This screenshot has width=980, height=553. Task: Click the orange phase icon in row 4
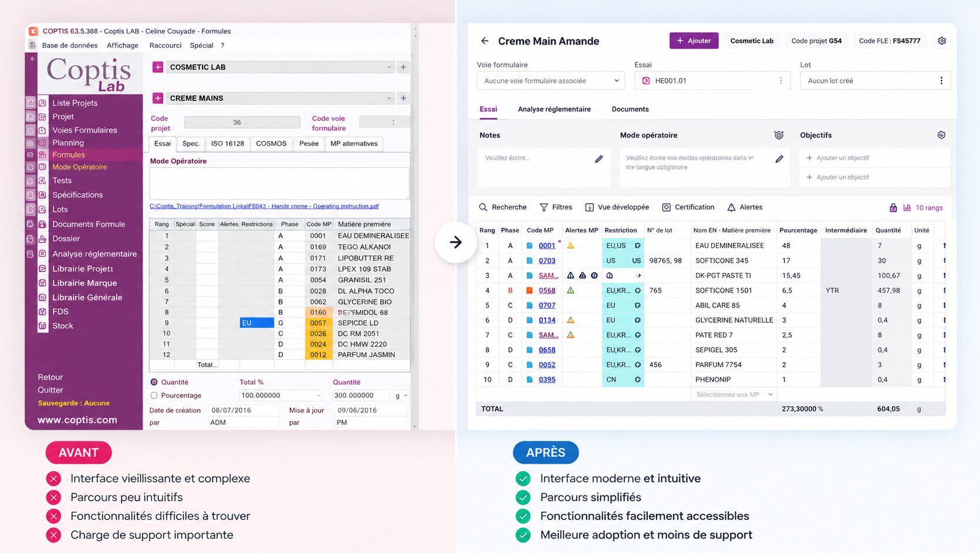coord(529,291)
